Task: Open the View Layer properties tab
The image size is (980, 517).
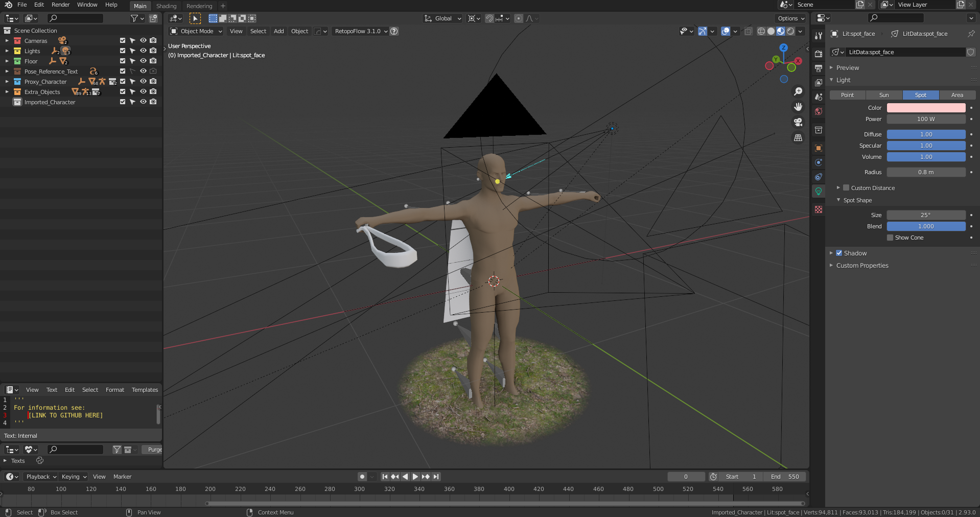Action: tap(819, 82)
